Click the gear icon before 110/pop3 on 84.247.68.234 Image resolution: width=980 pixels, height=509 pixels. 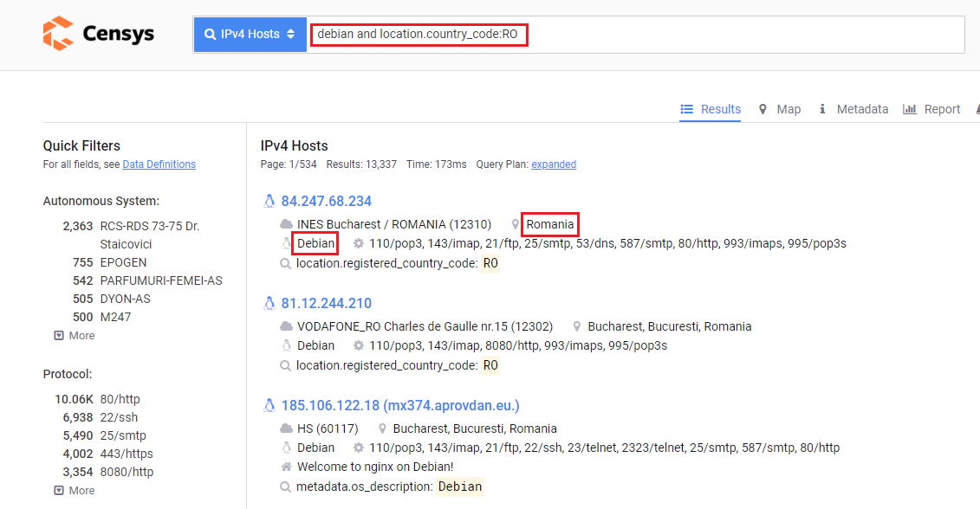(x=358, y=243)
